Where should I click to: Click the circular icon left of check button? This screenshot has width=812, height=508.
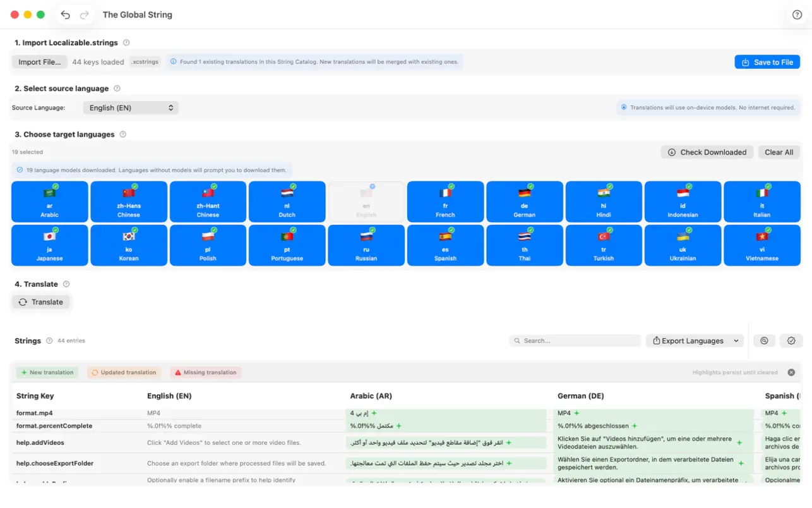coord(764,341)
